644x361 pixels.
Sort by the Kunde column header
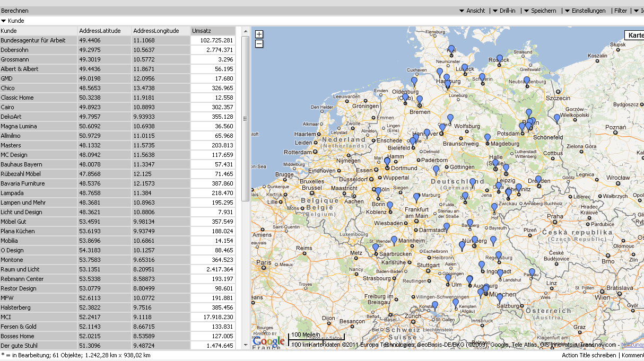pyautogui.click(x=39, y=31)
